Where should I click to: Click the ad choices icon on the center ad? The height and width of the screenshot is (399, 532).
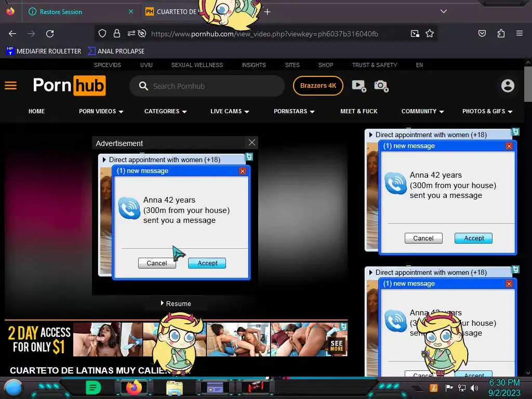(249, 156)
